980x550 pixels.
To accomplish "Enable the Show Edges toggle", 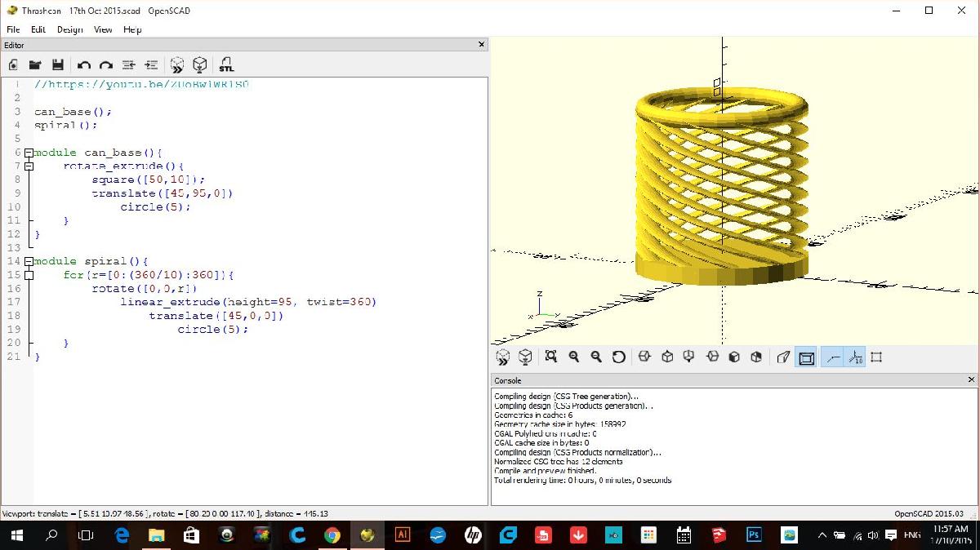I will [x=876, y=357].
